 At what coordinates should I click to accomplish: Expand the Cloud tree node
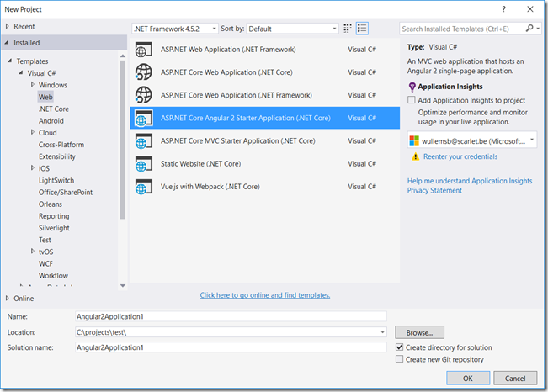click(33, 132)
